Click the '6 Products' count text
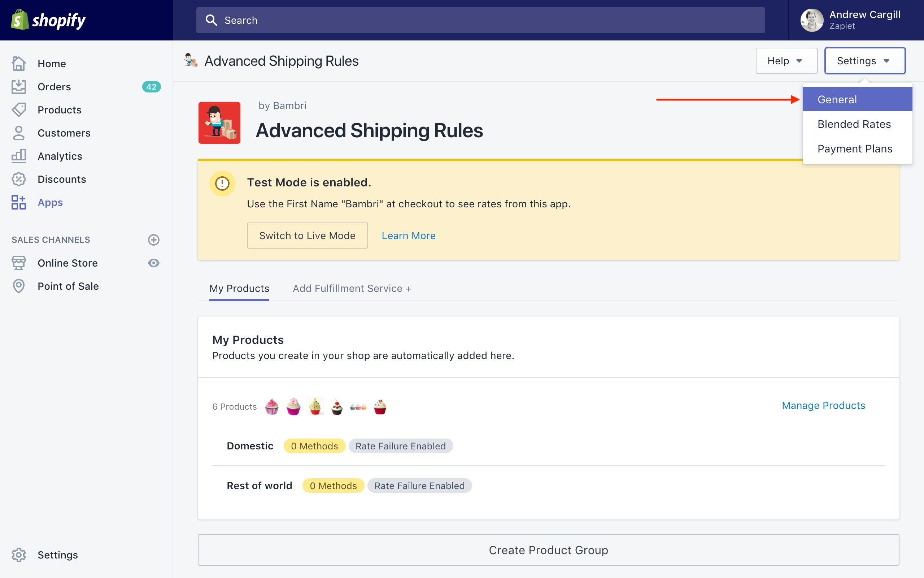Viewport: 924px width, 578px height. 235,406
